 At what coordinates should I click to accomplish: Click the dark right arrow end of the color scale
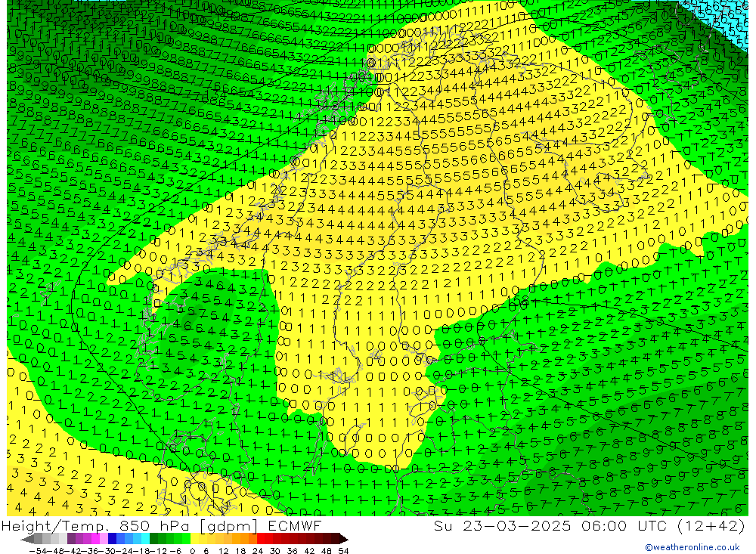point(343,539)
